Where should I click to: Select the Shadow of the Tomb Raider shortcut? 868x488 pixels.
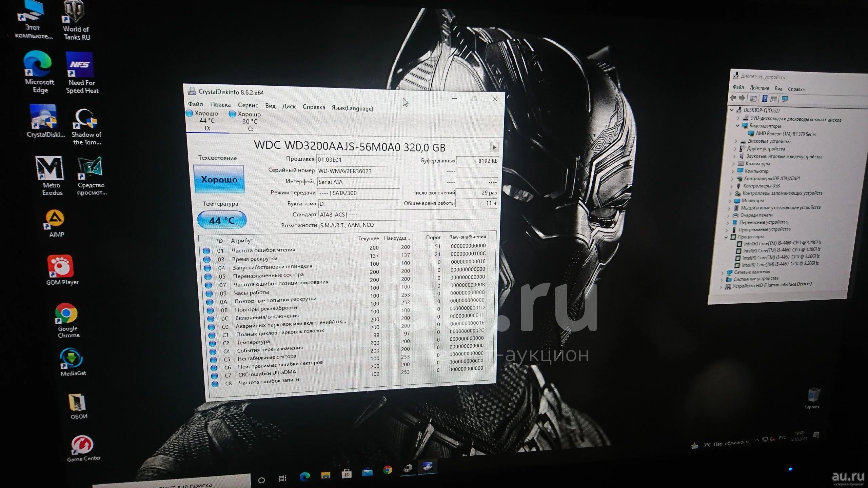86,127
